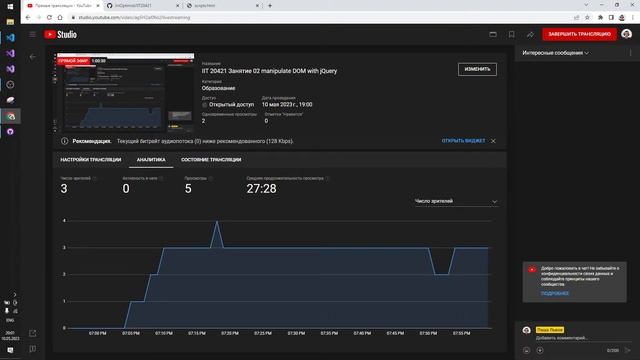Open the external-link icon in left sidebar
Screen dimensions: 640x360
coord(33,333)
